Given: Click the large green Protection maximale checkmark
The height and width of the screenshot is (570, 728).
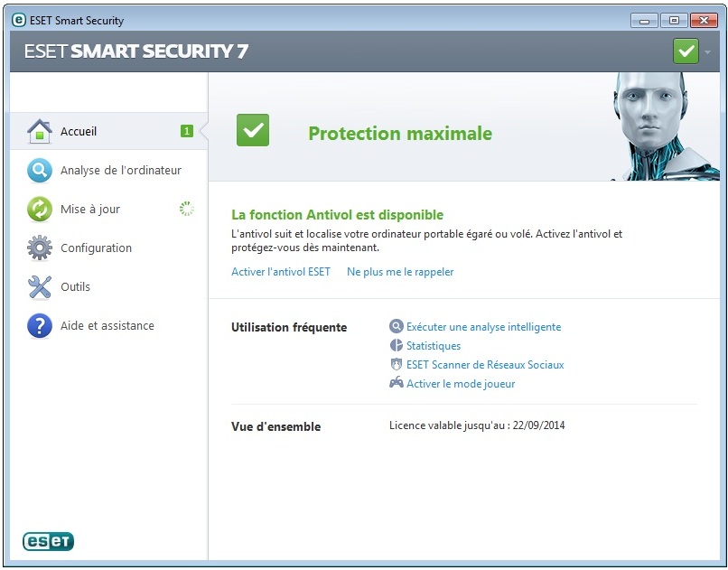Looking at the screenshot, I should [253, 130].
